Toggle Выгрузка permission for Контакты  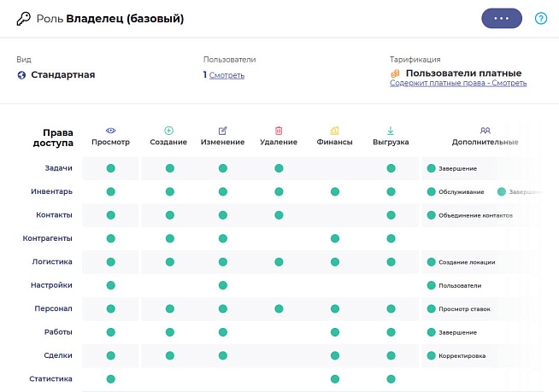pos(391,215)
